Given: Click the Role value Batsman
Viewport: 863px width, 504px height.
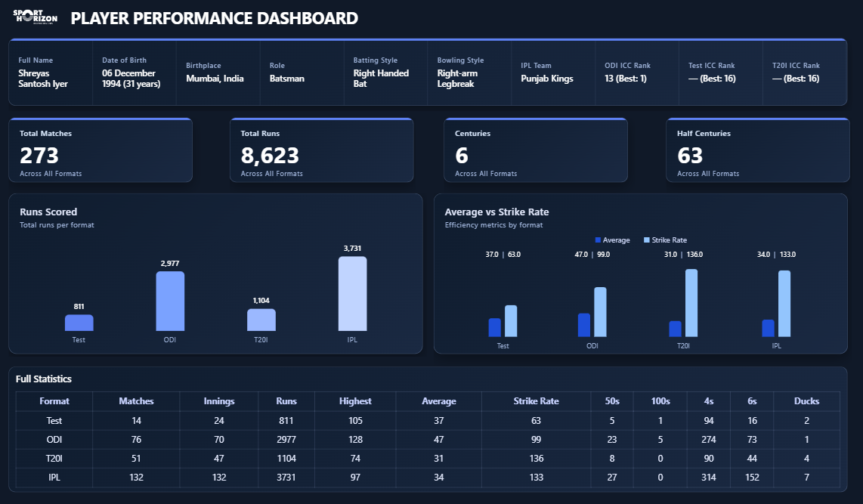Looking at the screenshot, I should (x=286, y=79).
